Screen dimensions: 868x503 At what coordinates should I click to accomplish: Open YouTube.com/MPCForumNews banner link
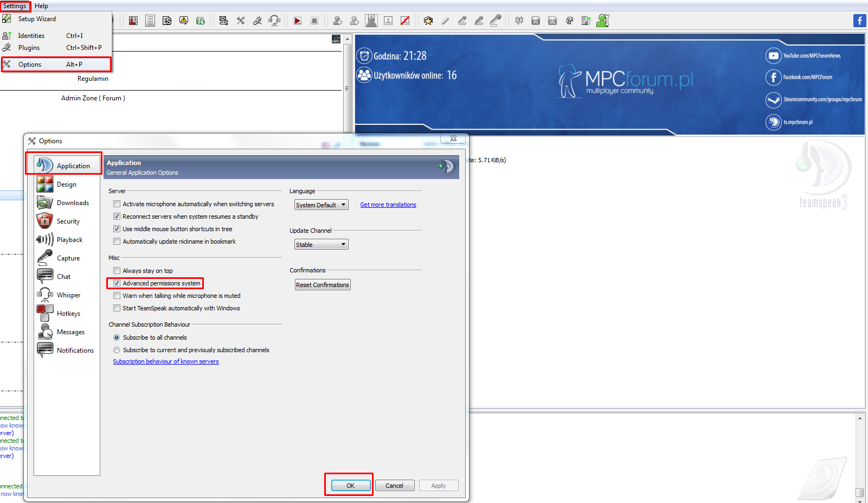[x=803, y=55]
